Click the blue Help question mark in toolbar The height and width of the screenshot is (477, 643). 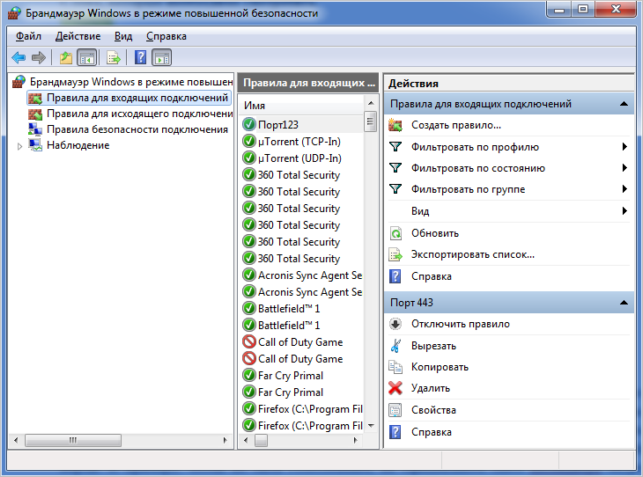click(140, 57)
